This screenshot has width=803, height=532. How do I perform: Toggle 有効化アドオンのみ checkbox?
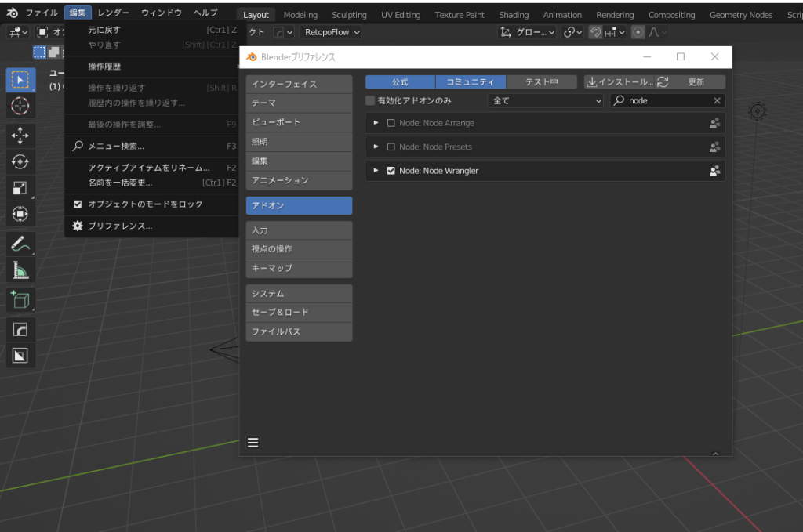coord(372,100)
